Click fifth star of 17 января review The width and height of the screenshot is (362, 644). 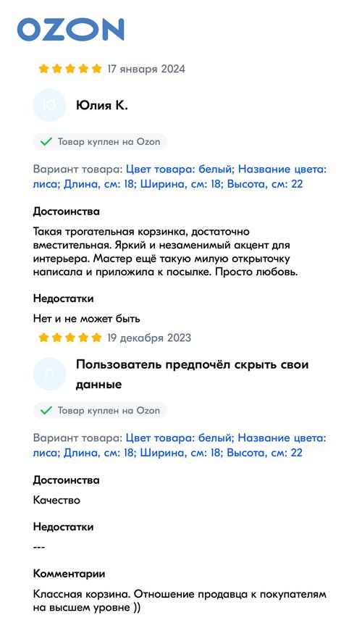click(96, 69)
